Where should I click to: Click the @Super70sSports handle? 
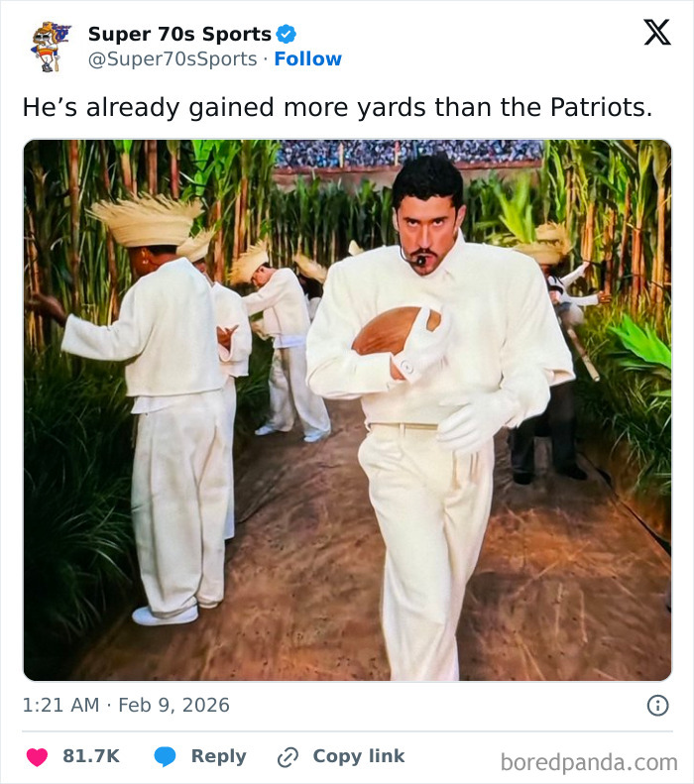[174, 59]
